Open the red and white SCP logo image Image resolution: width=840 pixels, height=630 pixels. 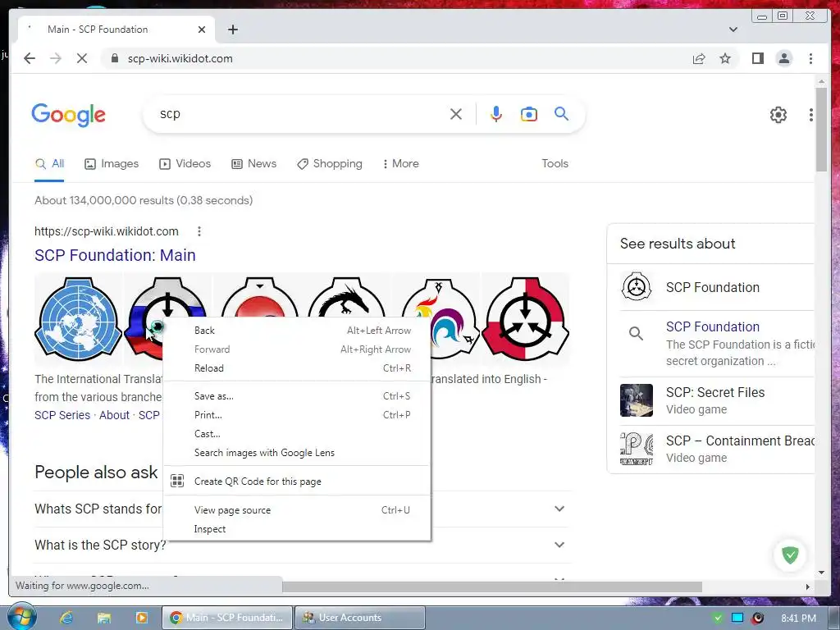[526, 319]
